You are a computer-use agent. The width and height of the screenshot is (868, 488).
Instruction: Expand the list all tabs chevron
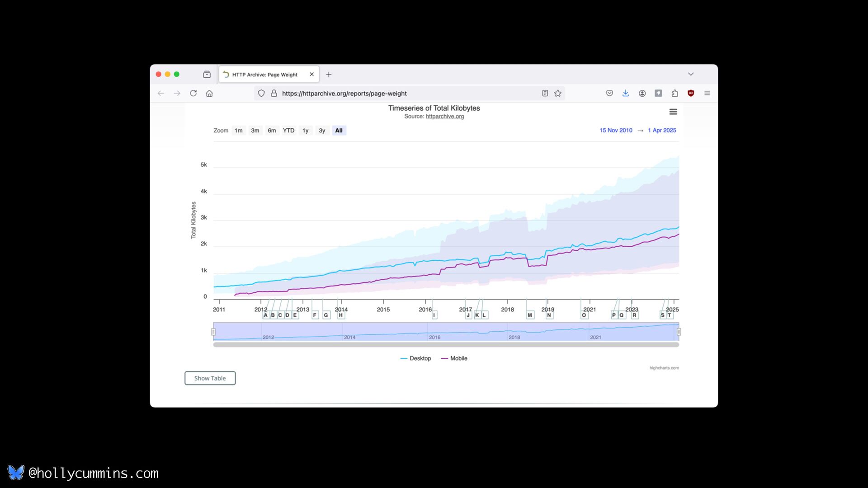click(x=691, y=74)
